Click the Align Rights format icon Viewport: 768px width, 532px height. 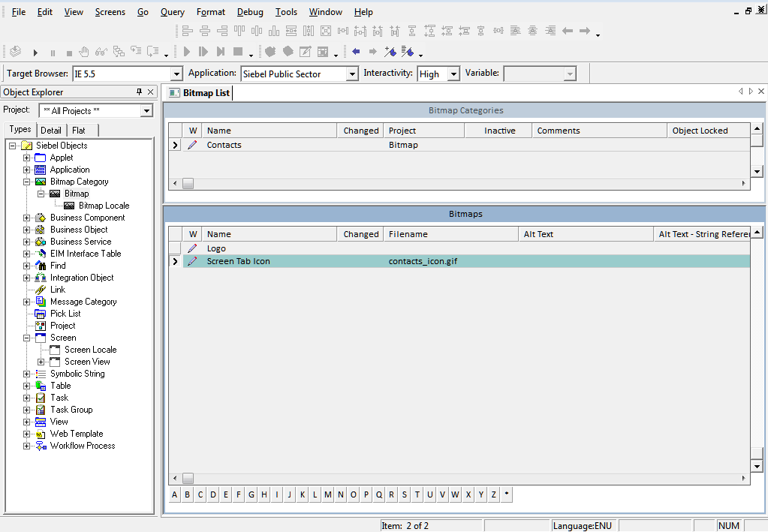click(222, 32)
